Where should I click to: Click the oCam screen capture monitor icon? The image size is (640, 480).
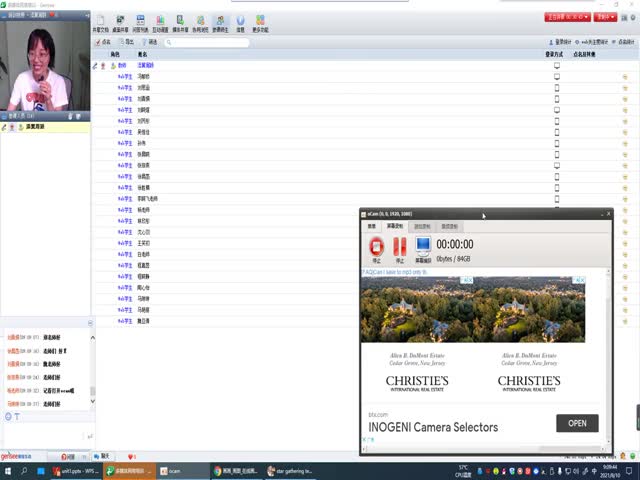tap(422, 247)
